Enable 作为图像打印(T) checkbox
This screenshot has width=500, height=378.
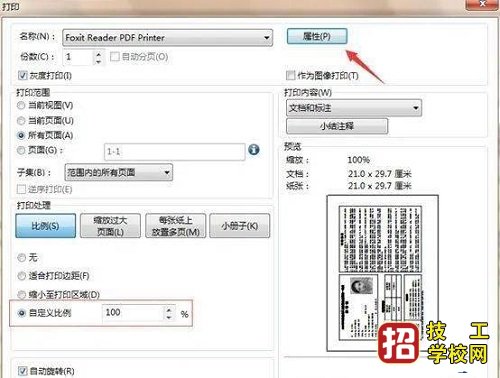tap(290, 75)
